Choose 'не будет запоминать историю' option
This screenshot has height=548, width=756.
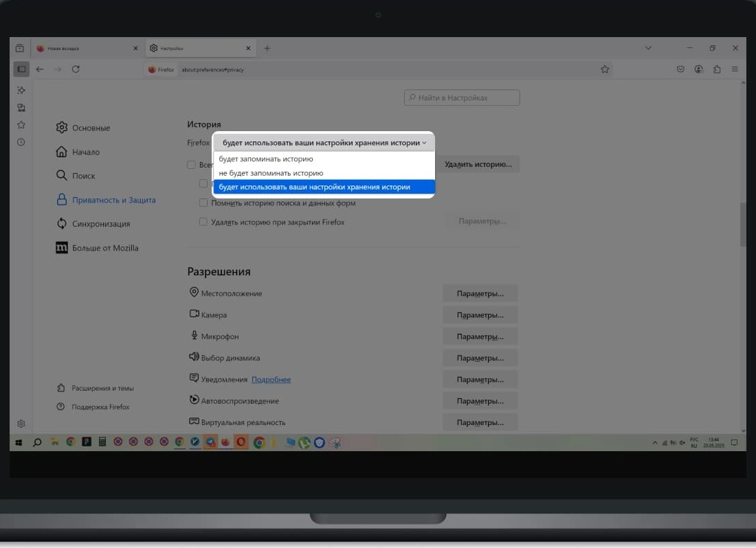324,173
